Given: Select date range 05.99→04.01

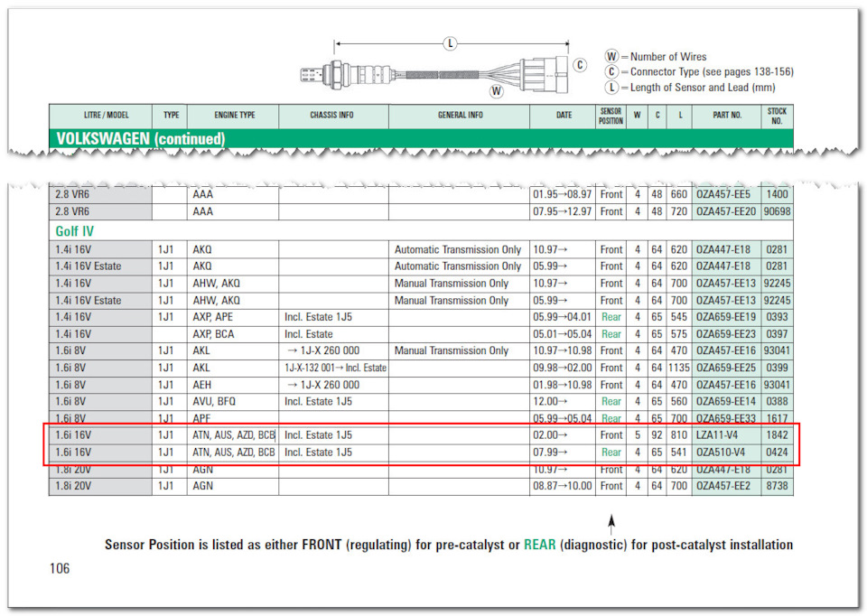Looking at the screenshot, I should tap(563, 317).
